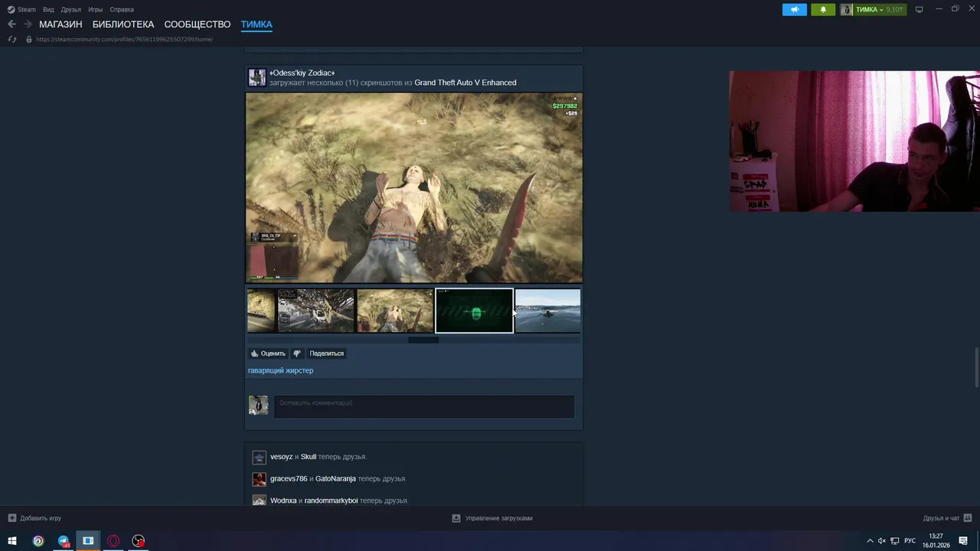Open the +Odess'kiy Zodiac+ profile name link

click(302, 73)
